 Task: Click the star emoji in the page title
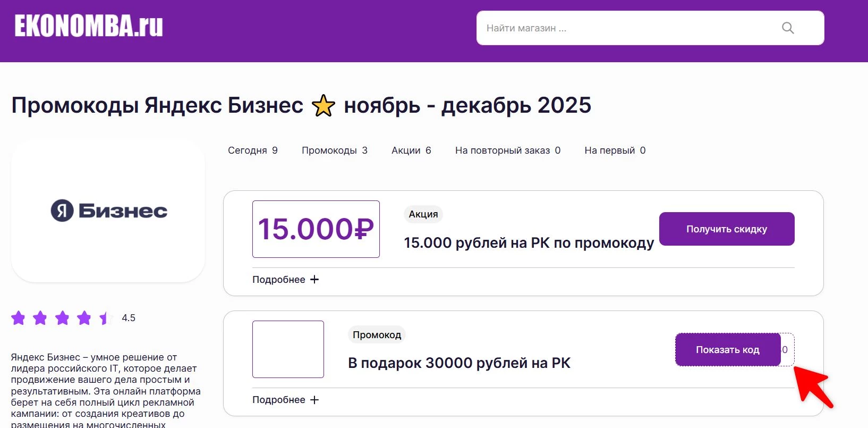(323, 105)
